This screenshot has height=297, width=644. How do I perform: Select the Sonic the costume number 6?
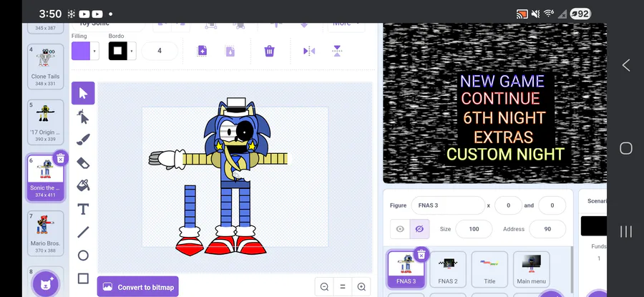click(45, 177)
